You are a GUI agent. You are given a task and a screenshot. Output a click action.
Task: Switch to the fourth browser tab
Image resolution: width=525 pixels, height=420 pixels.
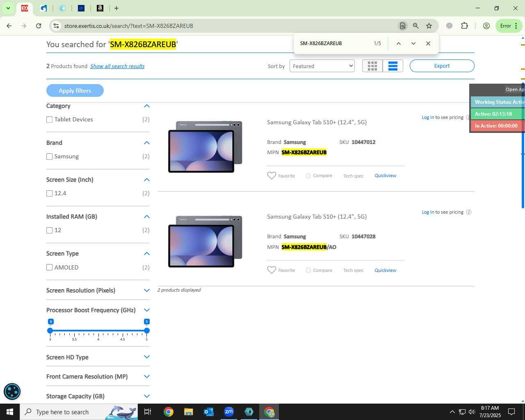point(81,8)
